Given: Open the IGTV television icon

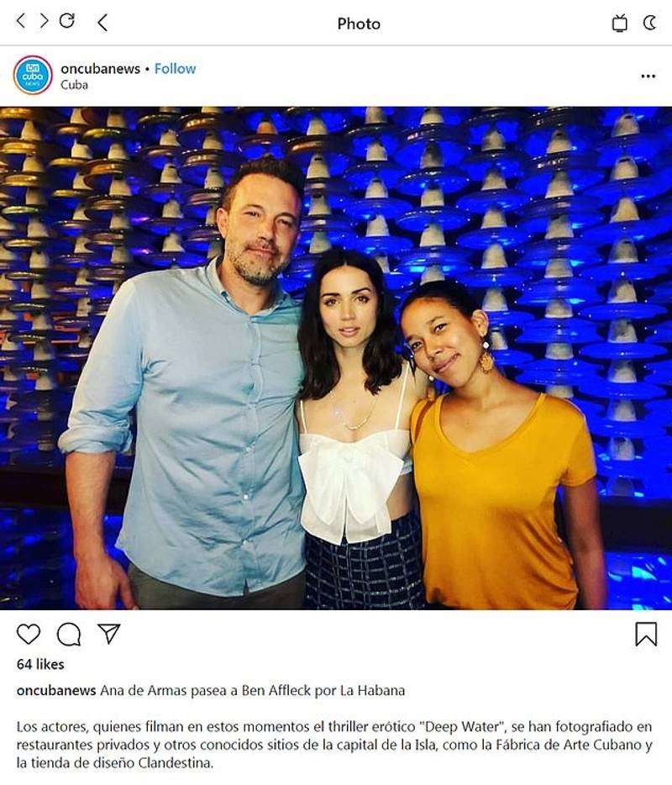Looking at the screenshot, I should pyautogui.click(x=619, y=23).
